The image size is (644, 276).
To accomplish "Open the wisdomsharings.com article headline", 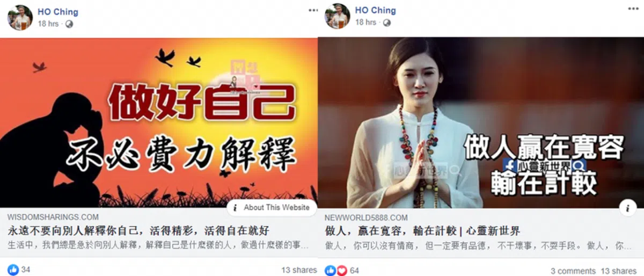I will click(138, 231).
